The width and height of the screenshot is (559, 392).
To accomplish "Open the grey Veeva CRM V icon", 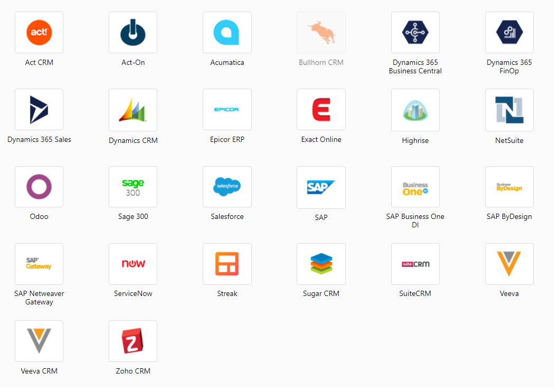I will (39, 341).
